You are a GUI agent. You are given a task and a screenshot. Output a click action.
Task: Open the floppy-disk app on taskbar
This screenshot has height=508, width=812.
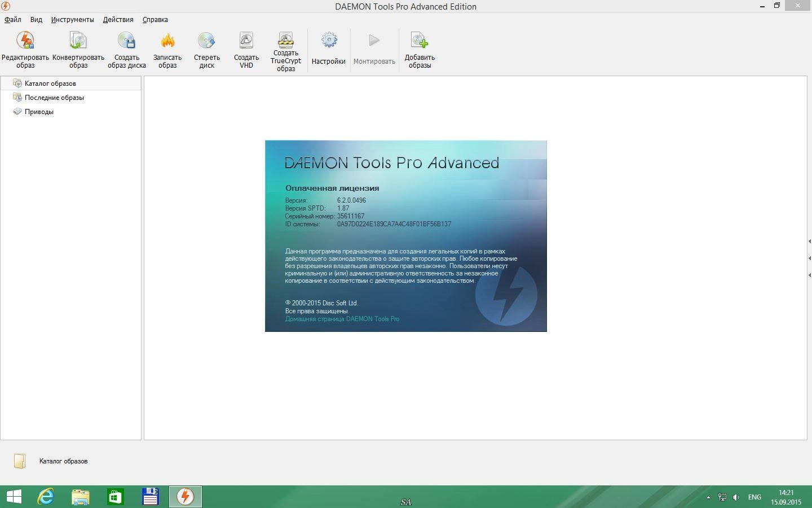coord(150,497)
